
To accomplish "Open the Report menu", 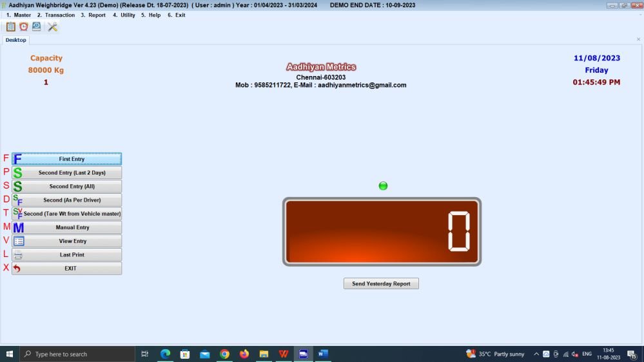I will pyautogui.click(x=93, y=15).
